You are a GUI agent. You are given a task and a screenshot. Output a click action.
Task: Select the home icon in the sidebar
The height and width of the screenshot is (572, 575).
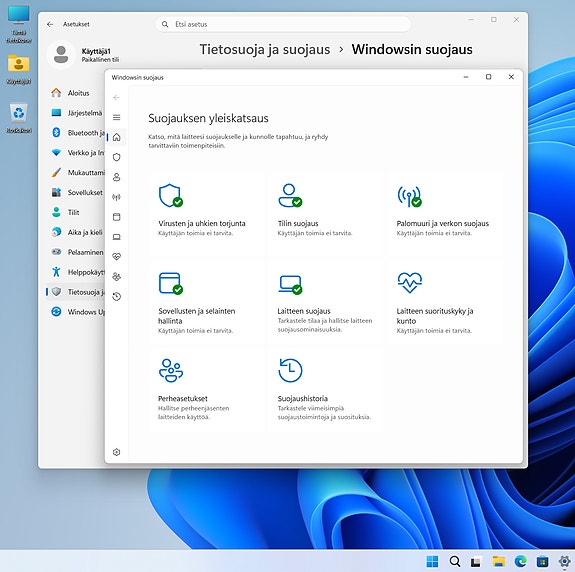(117, 137)
